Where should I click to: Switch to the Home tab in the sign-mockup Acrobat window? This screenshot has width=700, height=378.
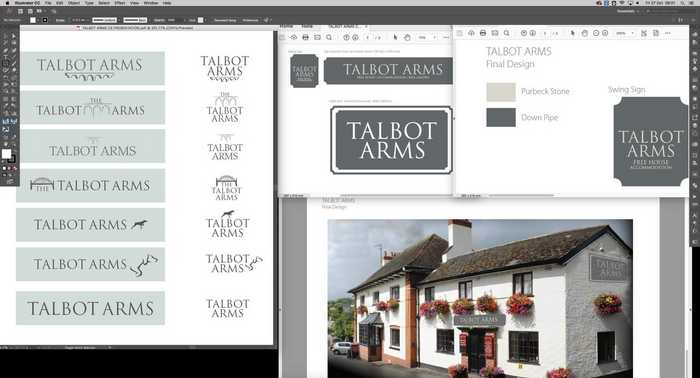[x=286, y=26]
